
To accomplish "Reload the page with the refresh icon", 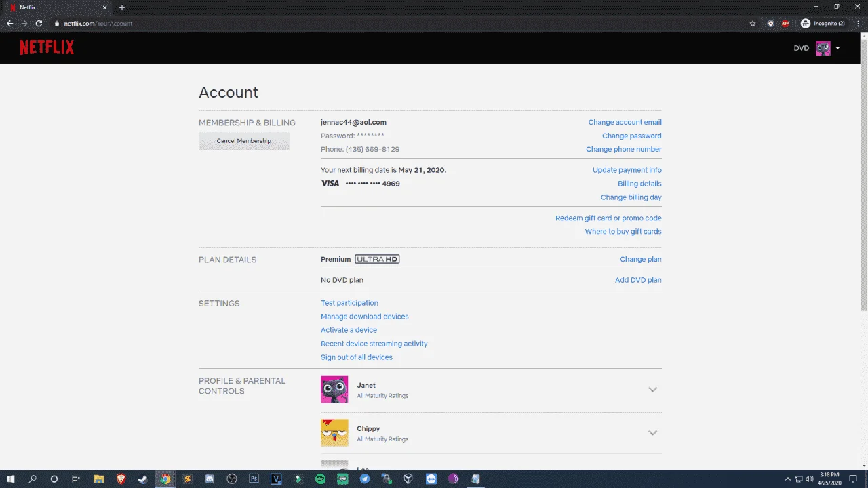I will coord(39,23).
